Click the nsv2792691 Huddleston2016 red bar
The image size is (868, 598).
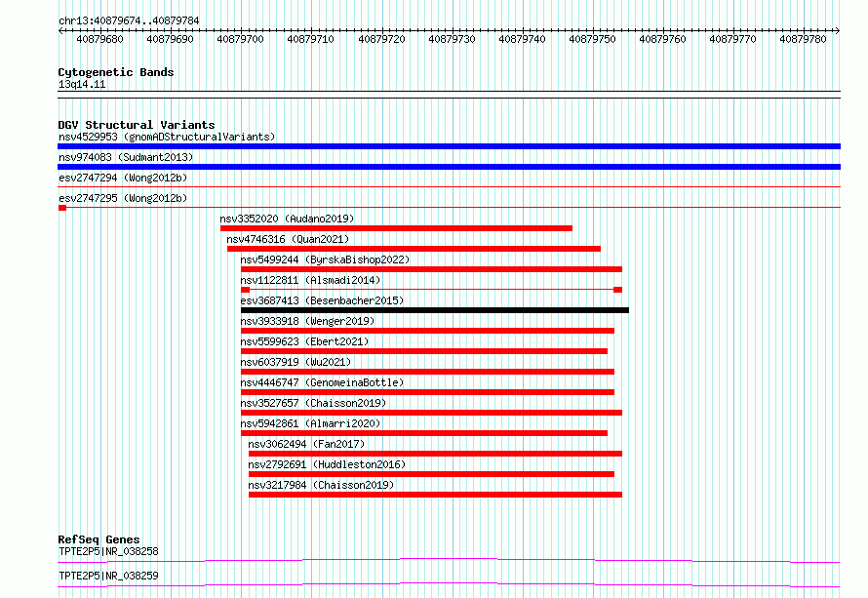(x=431, y=474)
